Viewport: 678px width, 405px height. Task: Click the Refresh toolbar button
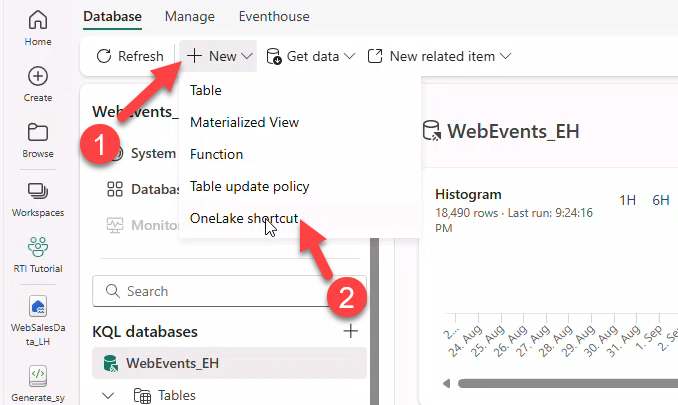(130, 57)
